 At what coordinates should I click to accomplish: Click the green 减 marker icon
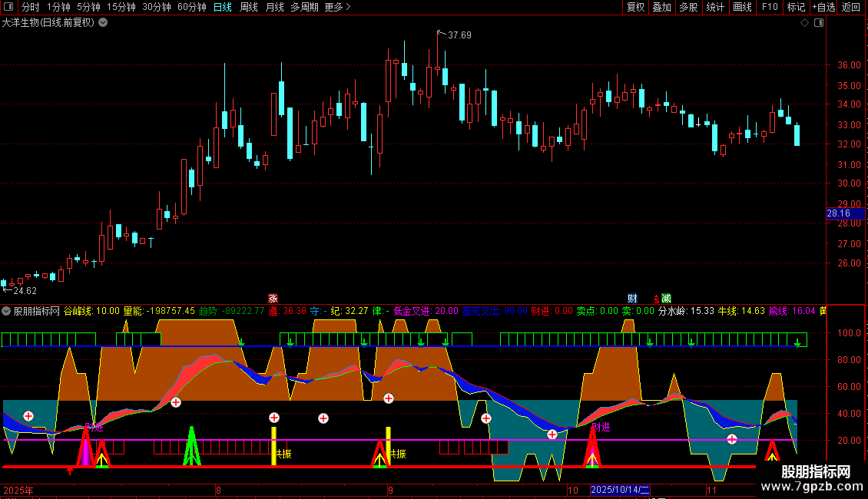pyautogui.click(x=666, y=298)
